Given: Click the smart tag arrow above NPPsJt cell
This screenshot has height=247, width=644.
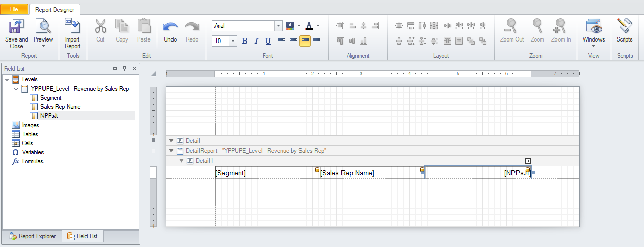Looking at the screenshot, I should 528,161.
